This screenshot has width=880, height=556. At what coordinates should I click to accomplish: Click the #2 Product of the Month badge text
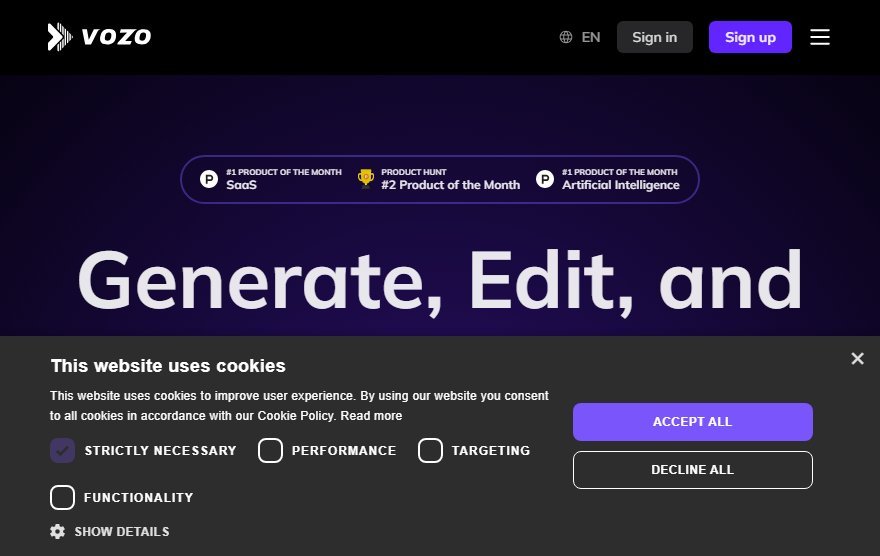click(451, 185)
